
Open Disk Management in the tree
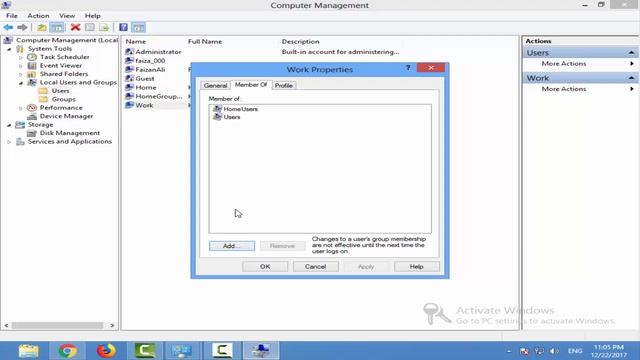pos(63,133)
